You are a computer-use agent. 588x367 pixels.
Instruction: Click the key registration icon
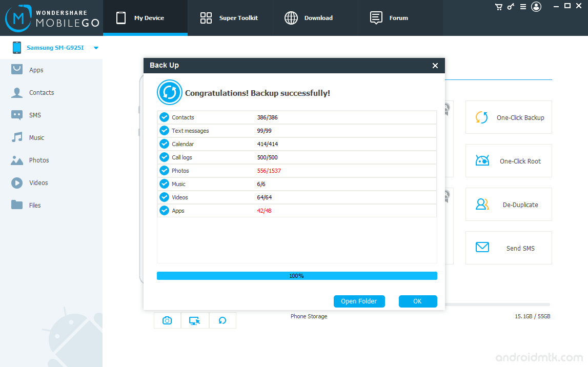(511, 7)
